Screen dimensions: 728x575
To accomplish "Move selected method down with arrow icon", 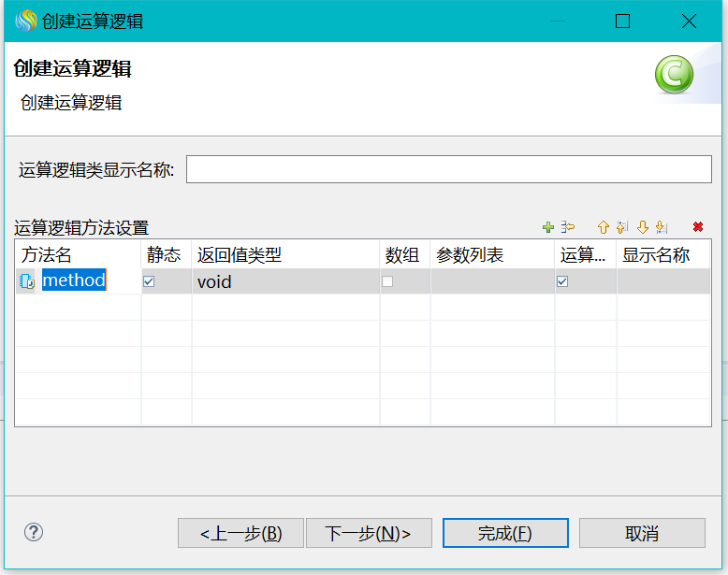I will [642, 227].
